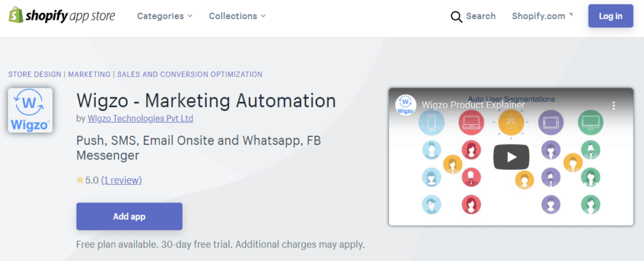
Task: Open the STORE DESIGN category link
Action: 35,74
